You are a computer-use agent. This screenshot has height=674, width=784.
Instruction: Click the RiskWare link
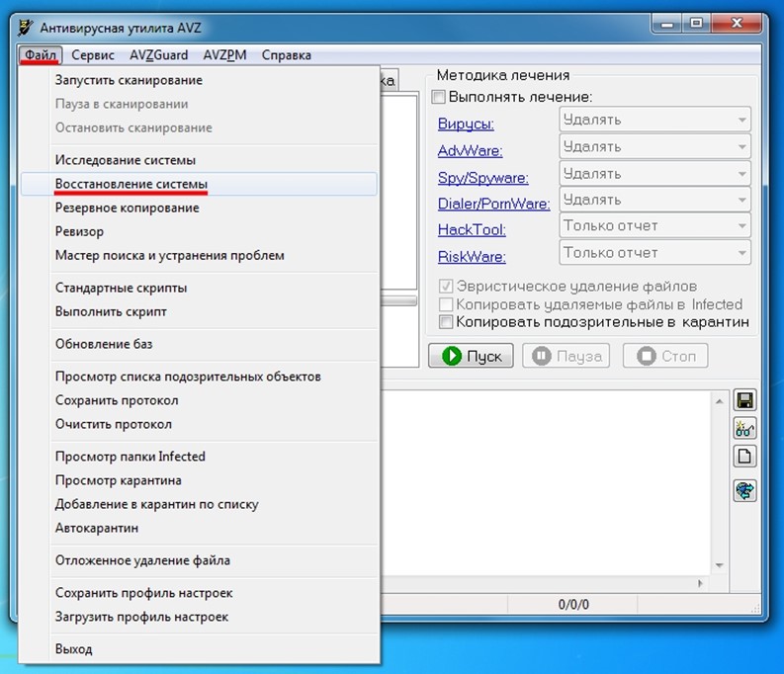(472, 256)
